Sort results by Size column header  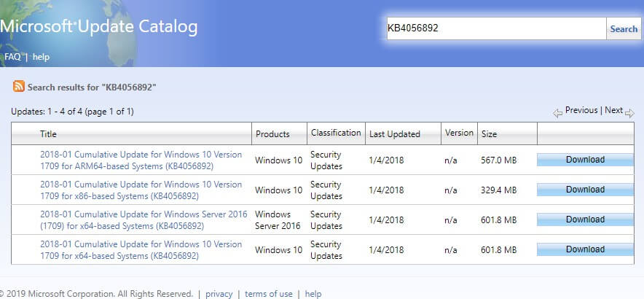(489, 134)
